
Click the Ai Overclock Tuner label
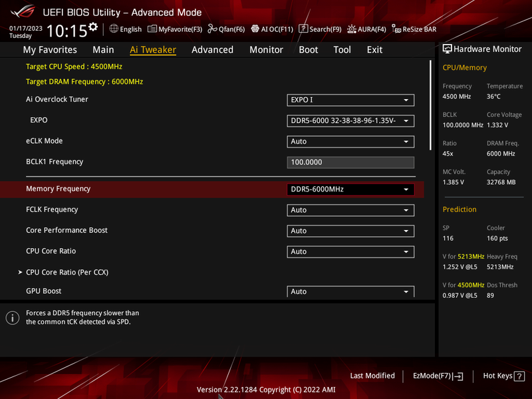(x=57, y=99)
